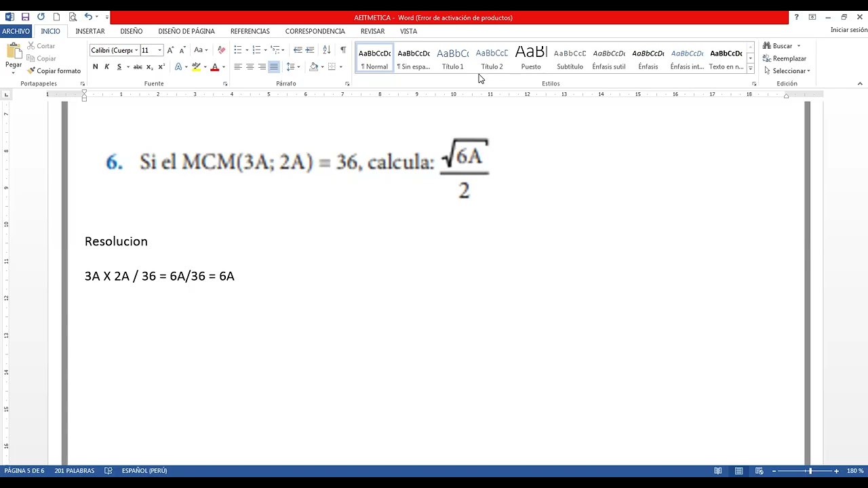Click the Reemplazar icon in Edición
868x488 pixels.
767,59
